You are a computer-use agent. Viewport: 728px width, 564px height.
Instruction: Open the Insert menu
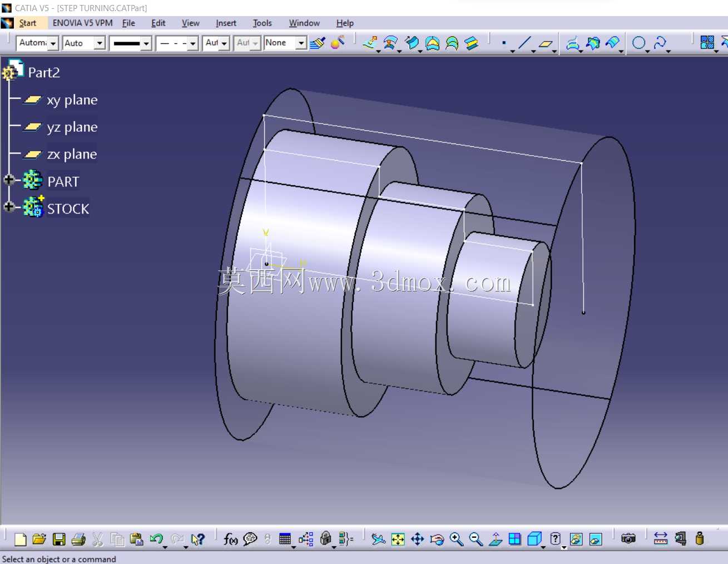point(226,23)
